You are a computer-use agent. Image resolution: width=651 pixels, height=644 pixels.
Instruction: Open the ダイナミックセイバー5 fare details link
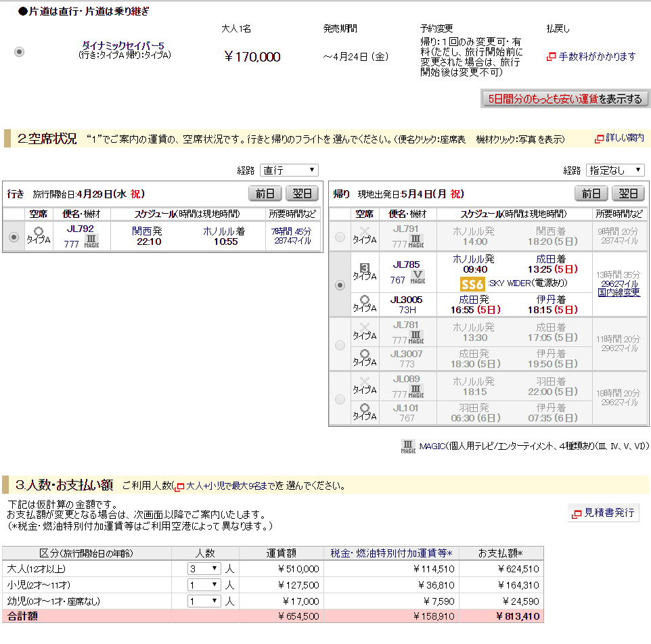pyautogui.click(x=123, y=45)
